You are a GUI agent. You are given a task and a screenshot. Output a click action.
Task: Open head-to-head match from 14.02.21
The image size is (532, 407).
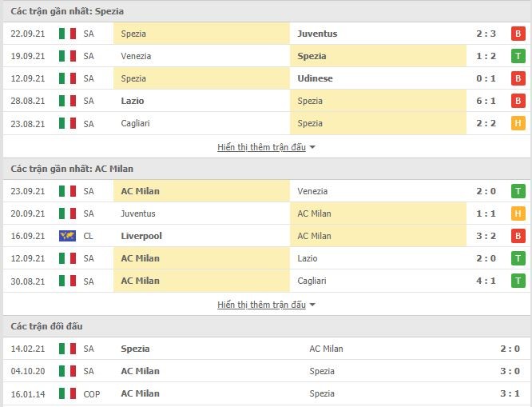(266, 349)
